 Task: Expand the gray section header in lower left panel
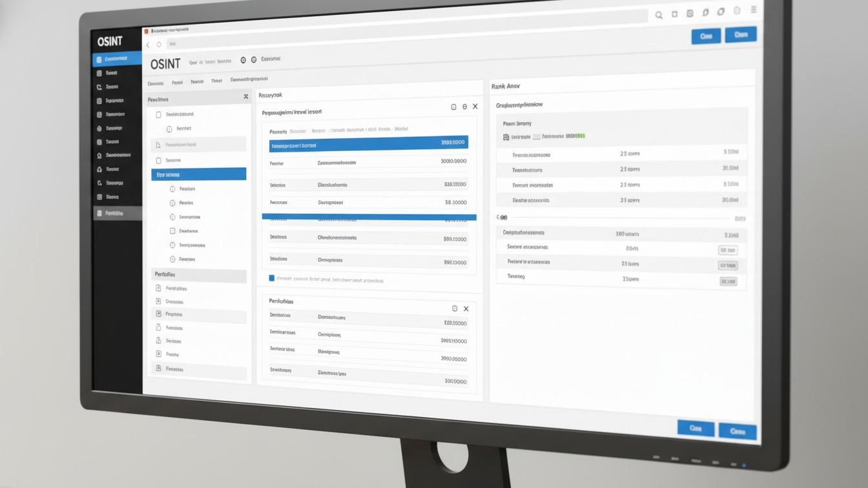198,274
